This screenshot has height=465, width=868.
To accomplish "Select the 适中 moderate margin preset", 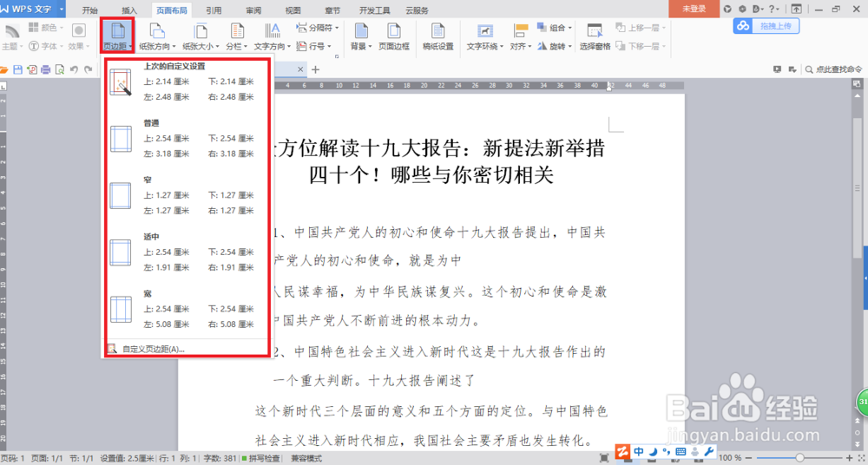I will [x=187, y=252].
